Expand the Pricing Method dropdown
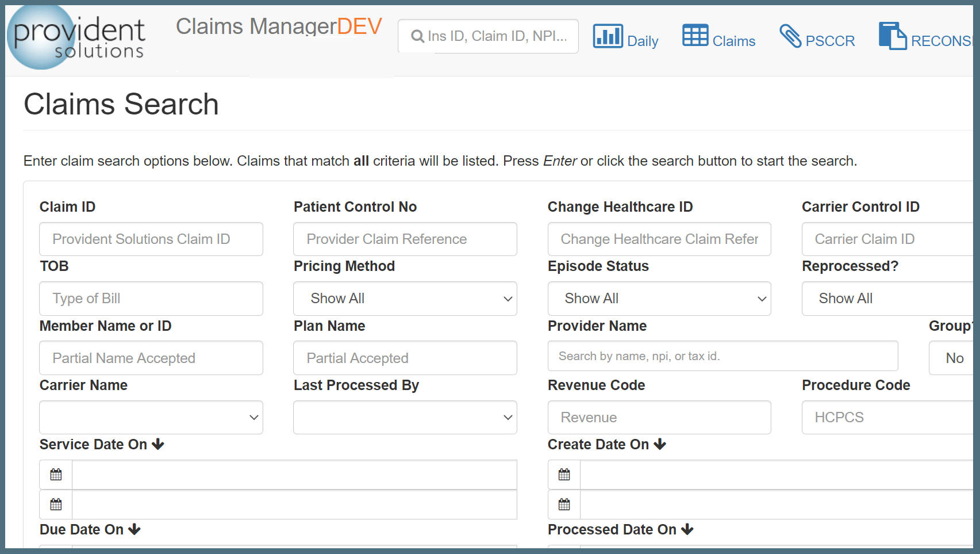This screenshot has width=980, height=554. [x=405, y=299]
